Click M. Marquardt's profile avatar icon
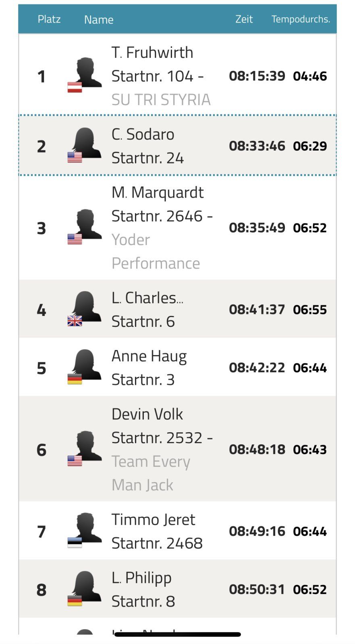The width and height of the screenshot is (355, 644). click(x=85, y=225)
